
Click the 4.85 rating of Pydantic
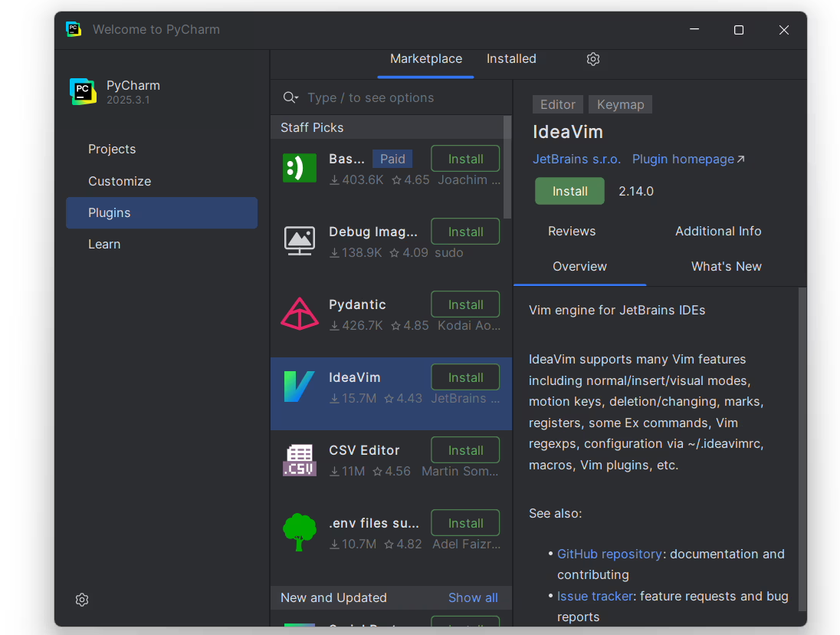click(x=410, y=326)
